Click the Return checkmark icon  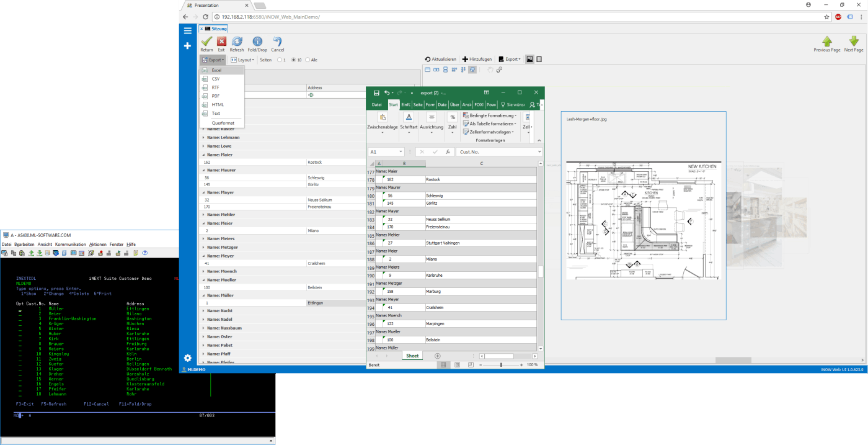(x=206, y=41)
